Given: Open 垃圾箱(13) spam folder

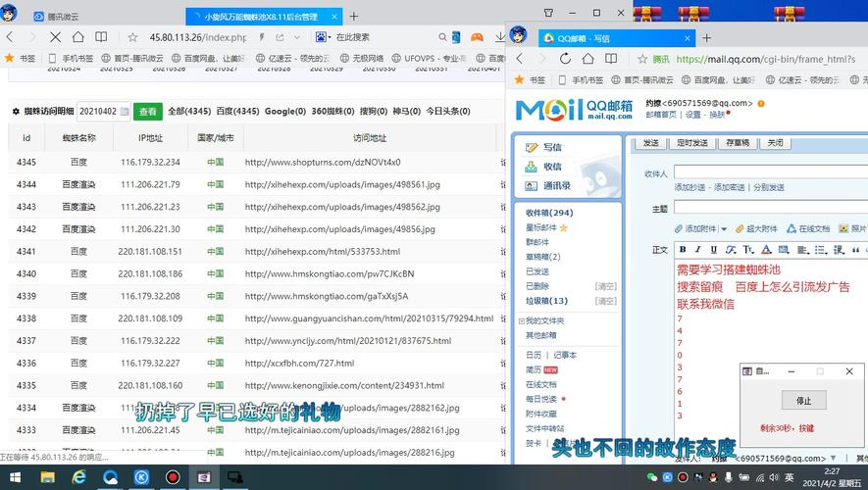Looking at the screenshot, I should click(546, 301).
